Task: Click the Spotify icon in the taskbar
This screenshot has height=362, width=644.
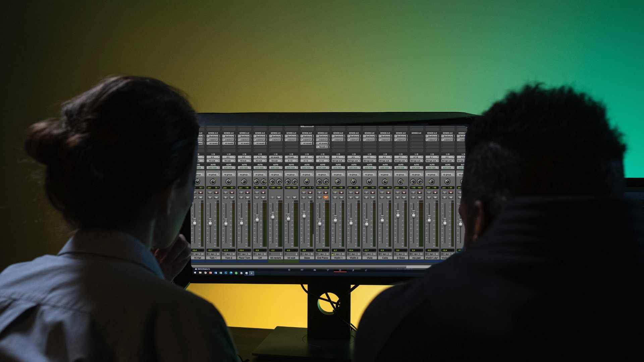Action: click(236, 273)
